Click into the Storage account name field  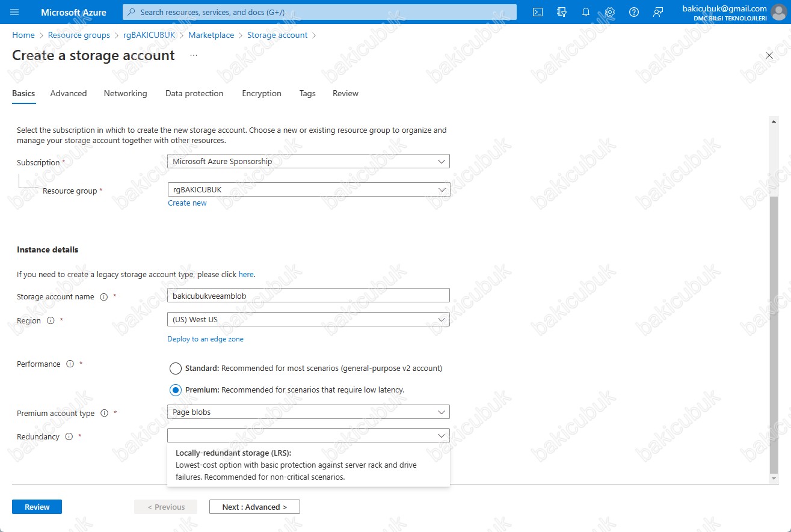coord(309,295)
